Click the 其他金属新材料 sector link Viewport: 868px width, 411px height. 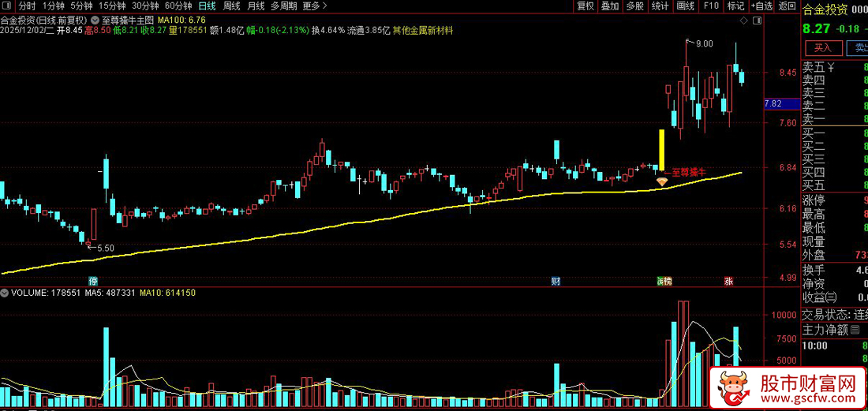(x=423, y=31)
